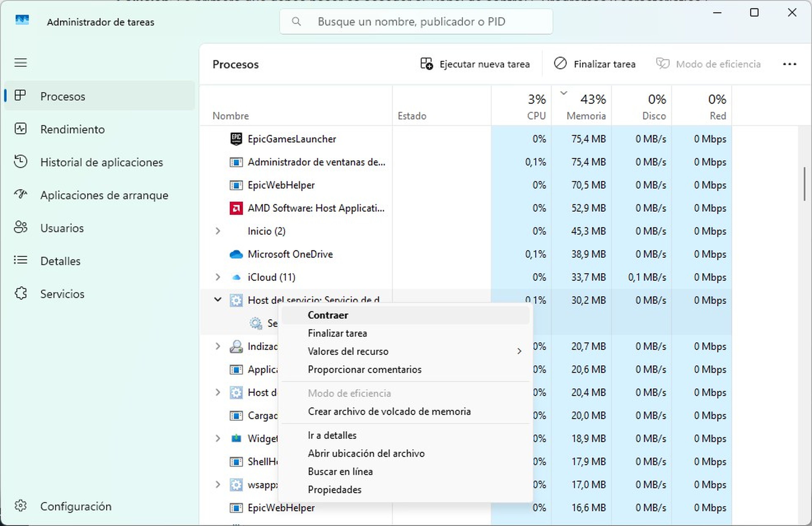Screen dimensions: 812x526
Task: Choose Crear archivo de volcado de memoria
Action: [405, 411]
